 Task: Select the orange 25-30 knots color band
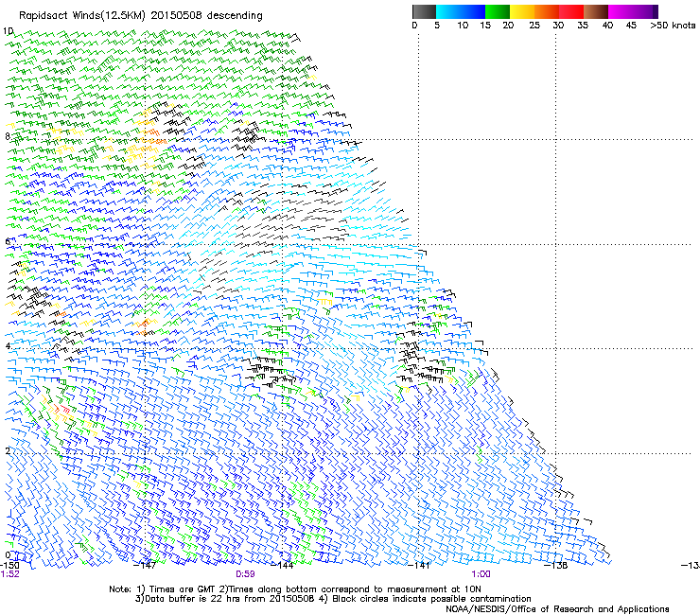tap(547, 11)
